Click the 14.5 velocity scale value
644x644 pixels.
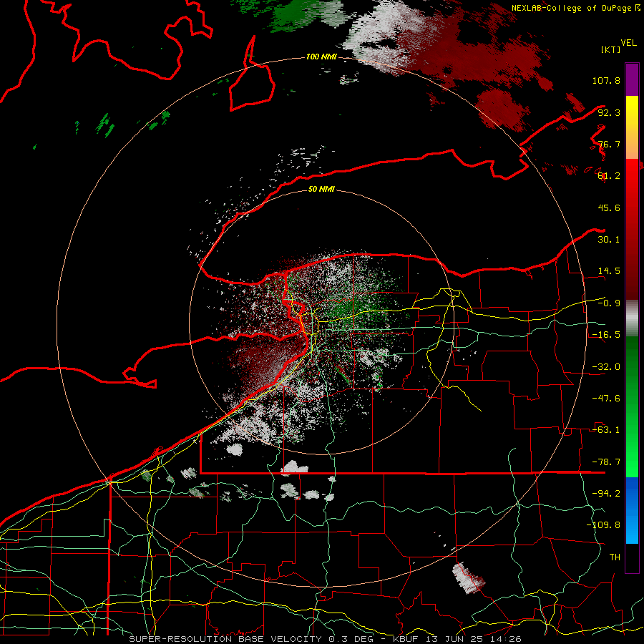click(x=609, y=271)
